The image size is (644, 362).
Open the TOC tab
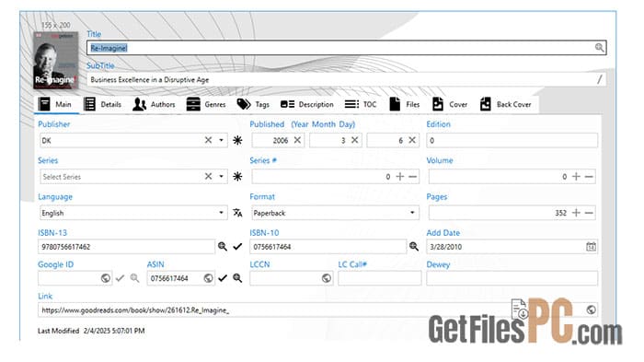pyautogui.click(x=361, y=104)
